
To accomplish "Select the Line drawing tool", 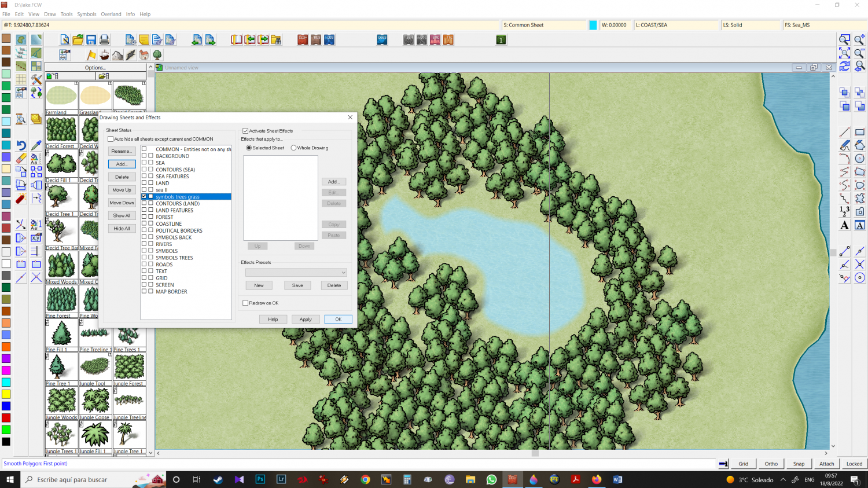I will point(845,132).
